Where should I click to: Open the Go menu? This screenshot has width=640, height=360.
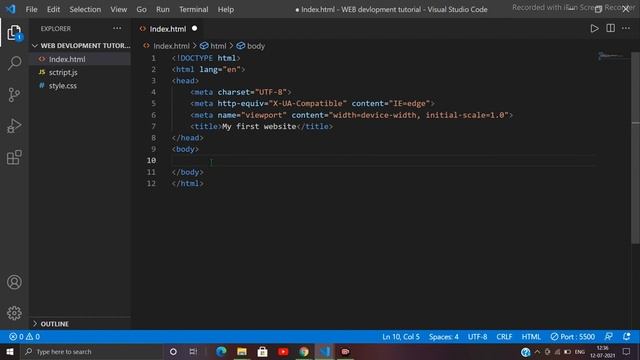tap(141, 9)
